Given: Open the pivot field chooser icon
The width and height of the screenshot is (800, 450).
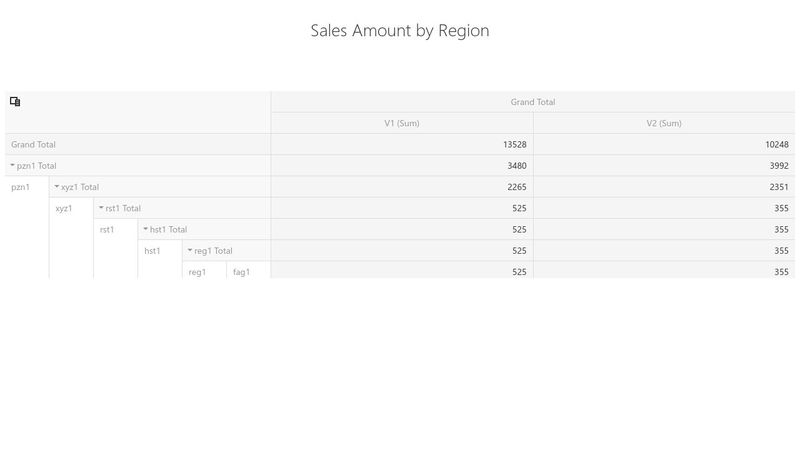Looking at the screenshot, I should [x=15, y=101].
